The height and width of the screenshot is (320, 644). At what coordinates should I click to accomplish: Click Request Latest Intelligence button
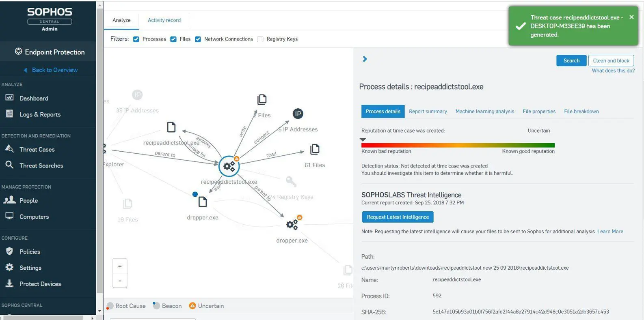point(398,217)
